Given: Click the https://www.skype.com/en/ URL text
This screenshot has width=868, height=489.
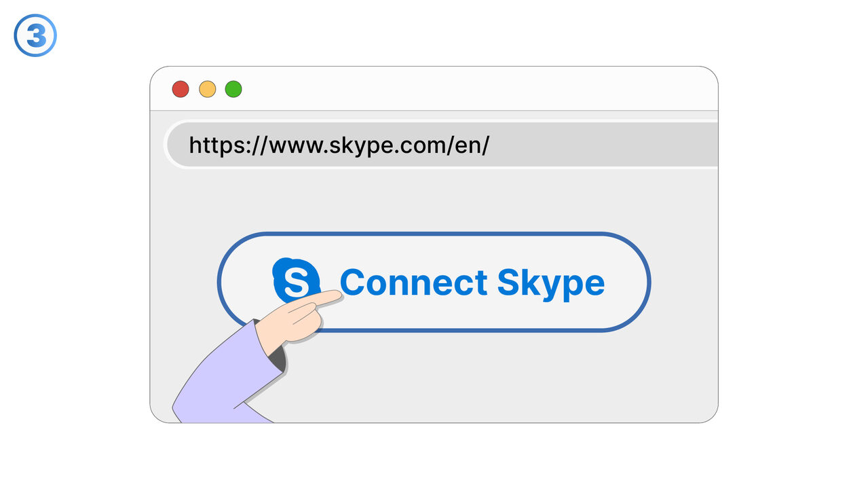Looking at the screenshot, I should tap(339, 145).
